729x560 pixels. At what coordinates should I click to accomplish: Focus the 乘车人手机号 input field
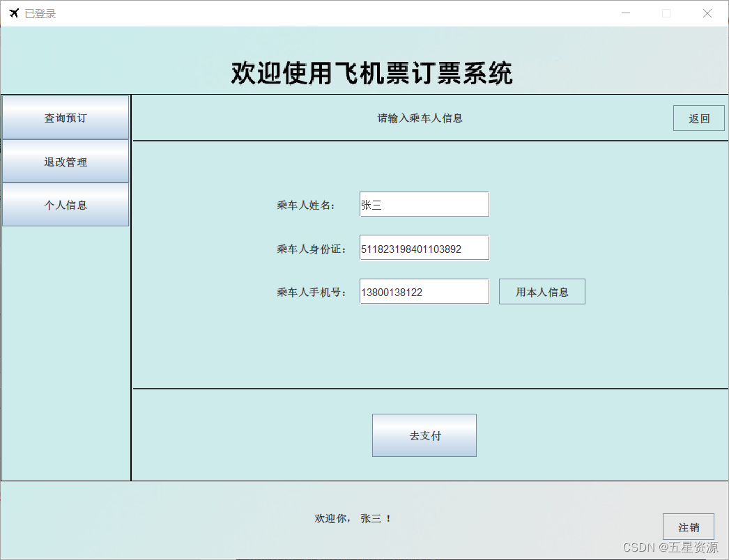click(424, 291)
